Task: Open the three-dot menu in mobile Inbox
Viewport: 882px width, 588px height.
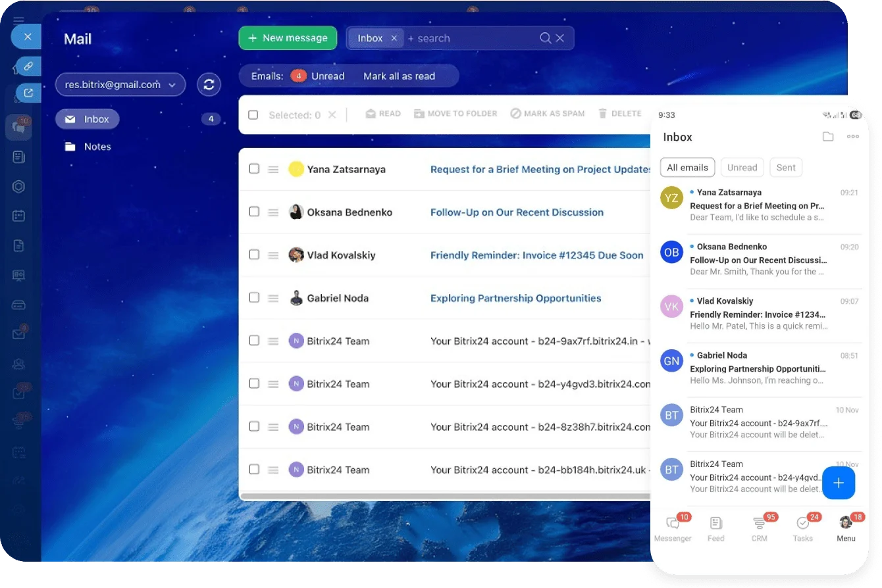Action: 853,136
